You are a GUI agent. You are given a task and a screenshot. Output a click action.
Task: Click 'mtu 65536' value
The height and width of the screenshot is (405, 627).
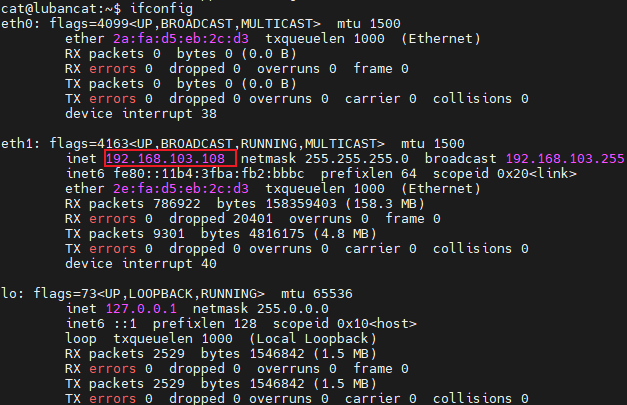[x=317, y=294]
